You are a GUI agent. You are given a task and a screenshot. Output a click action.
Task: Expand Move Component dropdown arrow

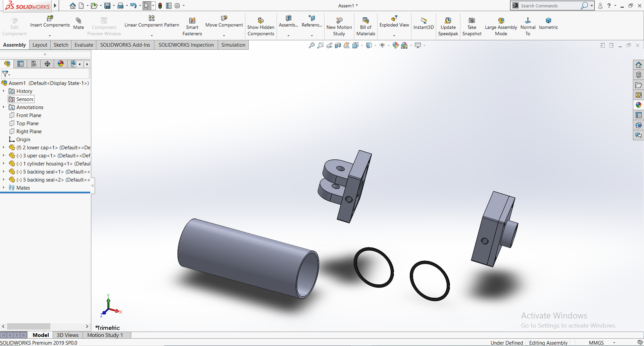pos(224,36)
